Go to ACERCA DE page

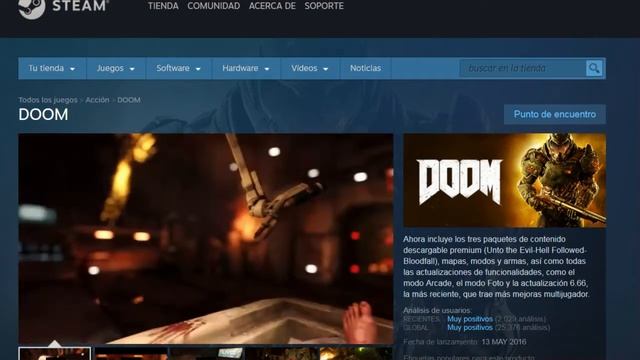pos(272,6)
